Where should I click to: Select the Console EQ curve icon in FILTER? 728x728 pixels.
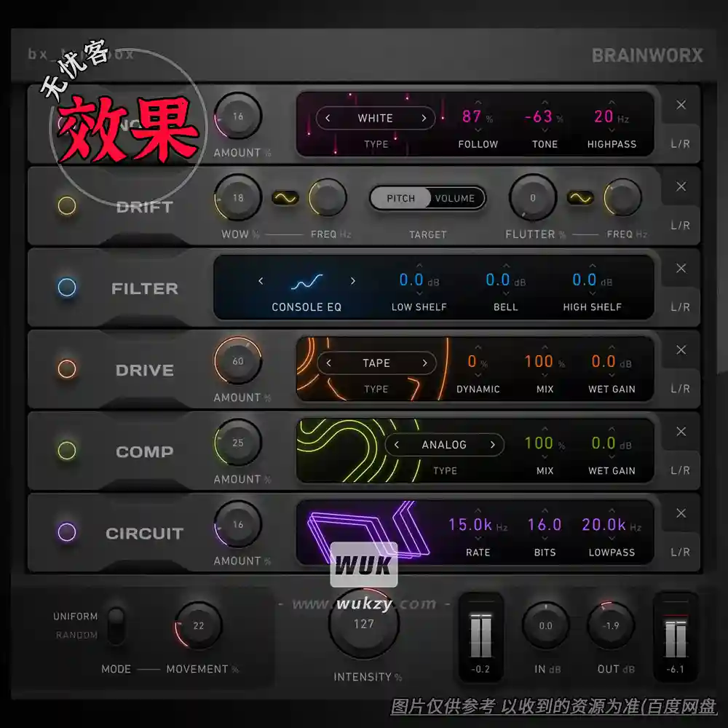(x=306, y=280)
